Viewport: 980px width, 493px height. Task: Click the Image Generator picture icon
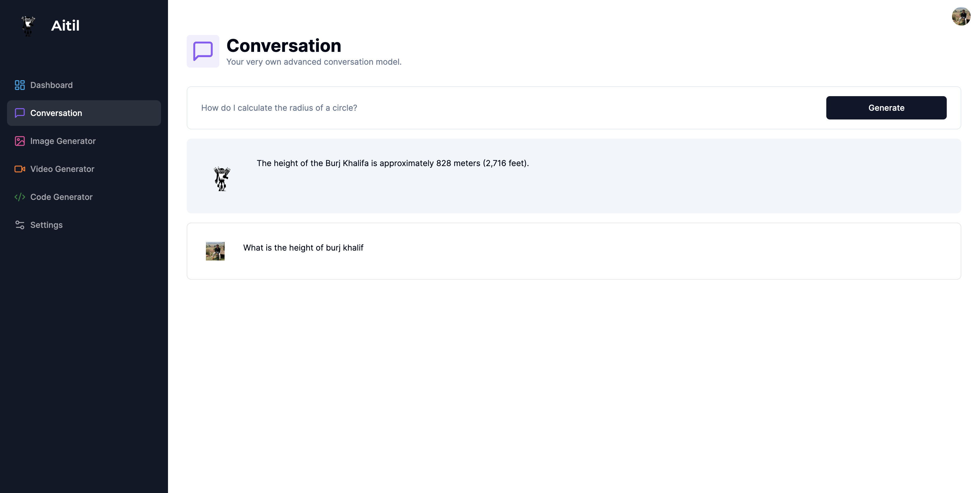coord(20,141)
